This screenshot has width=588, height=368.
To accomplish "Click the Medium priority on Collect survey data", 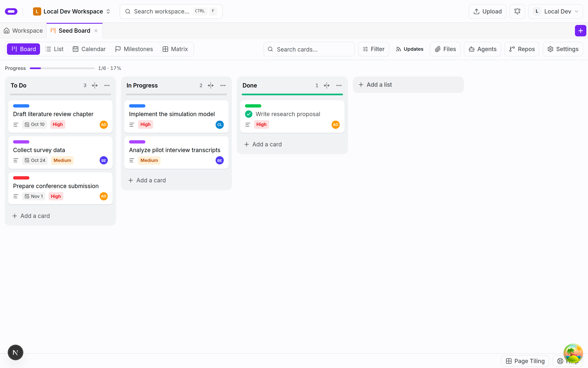I will [x=62, y=160].
